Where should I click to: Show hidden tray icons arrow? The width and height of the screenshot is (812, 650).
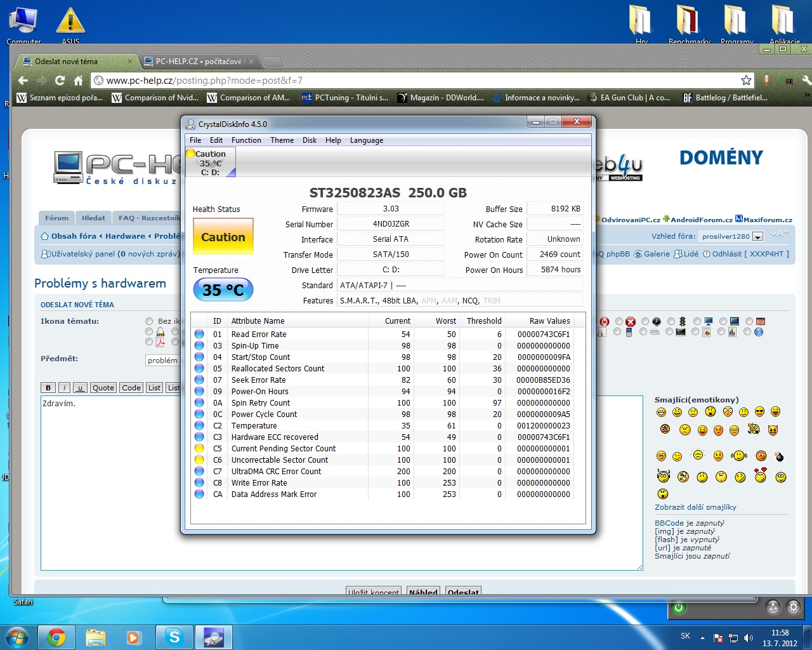(x=702, y=638)
